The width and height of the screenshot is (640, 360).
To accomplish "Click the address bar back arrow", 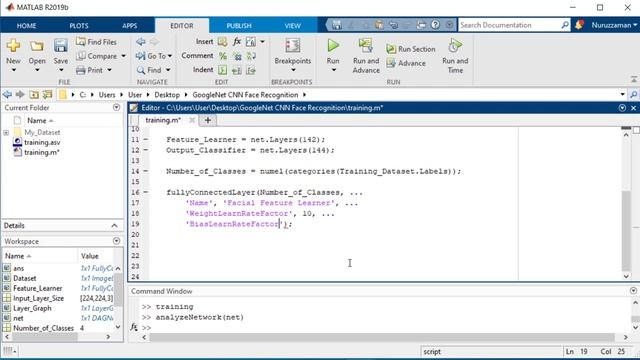I will pos(7,95).
